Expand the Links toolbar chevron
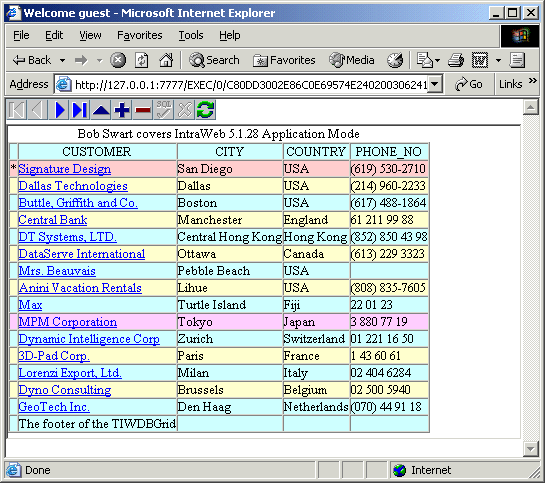Viewport: 545px width, 483px height. (532, 81)
